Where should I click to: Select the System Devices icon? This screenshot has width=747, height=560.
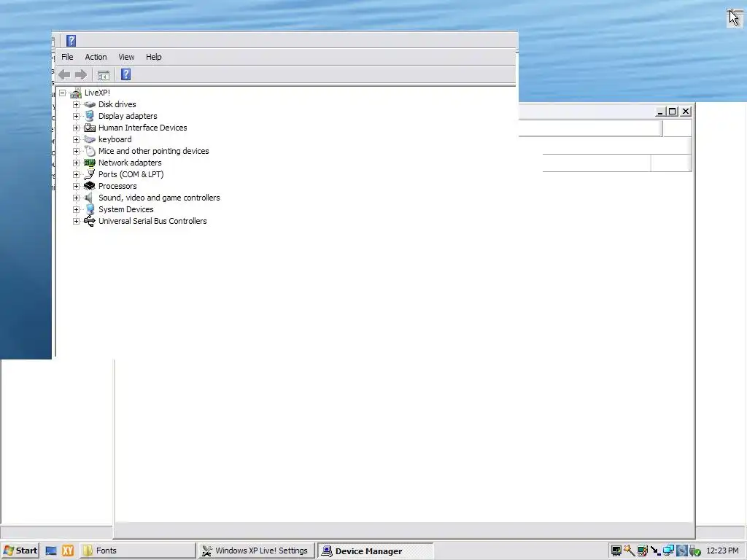(90, 209)
